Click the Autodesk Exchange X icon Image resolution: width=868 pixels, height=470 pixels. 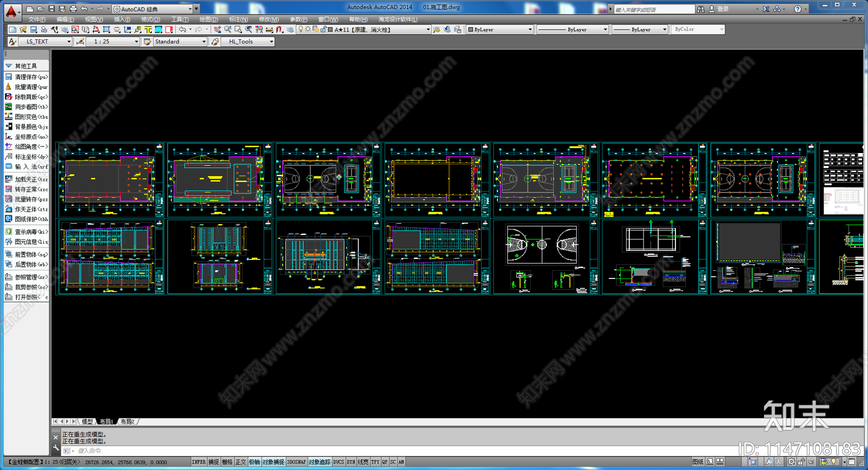766,9
